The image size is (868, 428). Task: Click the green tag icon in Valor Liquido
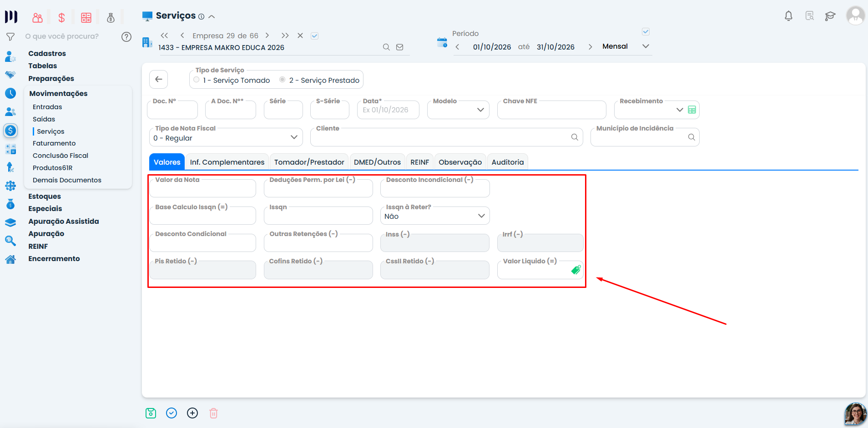[576, 270]
